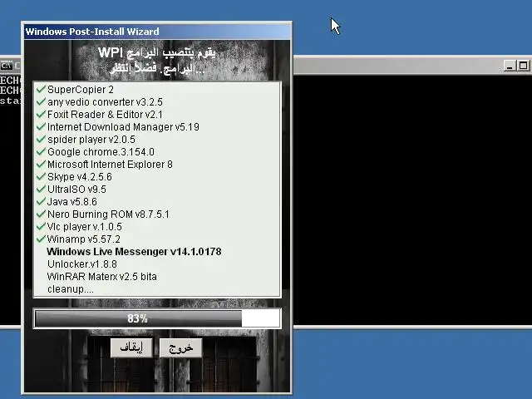Click the checkmark beside Foxit Reader & Editor v2.1
This screenshot has height=399, width=532.
pos(41,115)
